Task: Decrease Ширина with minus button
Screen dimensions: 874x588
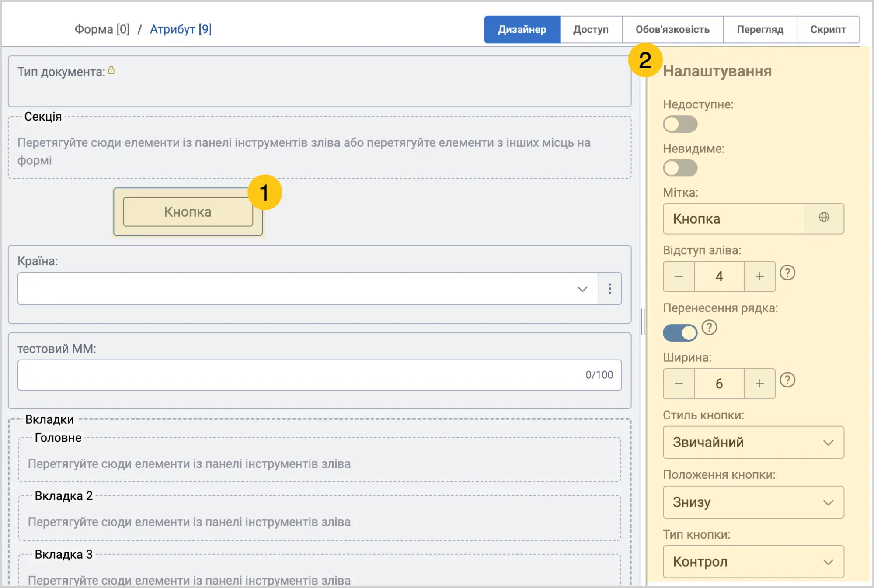Action: click(679, 384)
